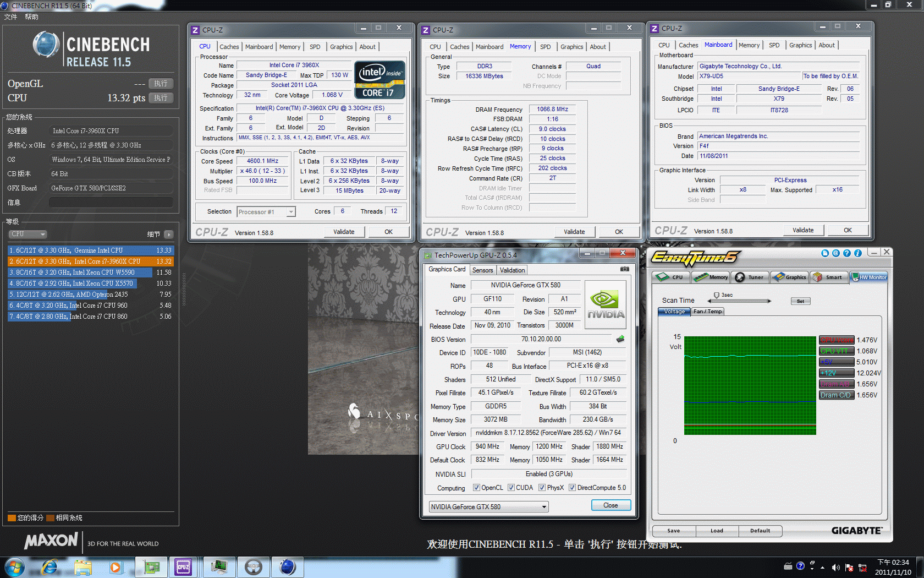Click Close button in GPU-Z
This screenshot has height=578, width=924.
[x=610, y=505]
